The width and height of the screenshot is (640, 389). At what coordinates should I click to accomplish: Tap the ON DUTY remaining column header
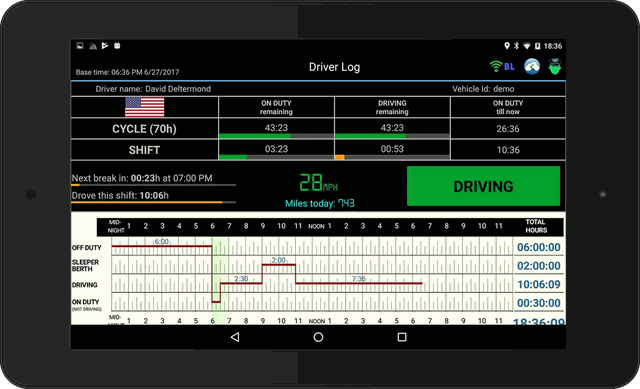(276, 107)
